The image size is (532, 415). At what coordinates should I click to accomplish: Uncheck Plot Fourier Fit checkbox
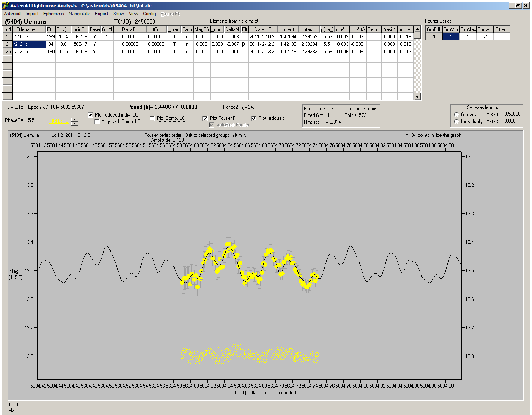point(205,118)
